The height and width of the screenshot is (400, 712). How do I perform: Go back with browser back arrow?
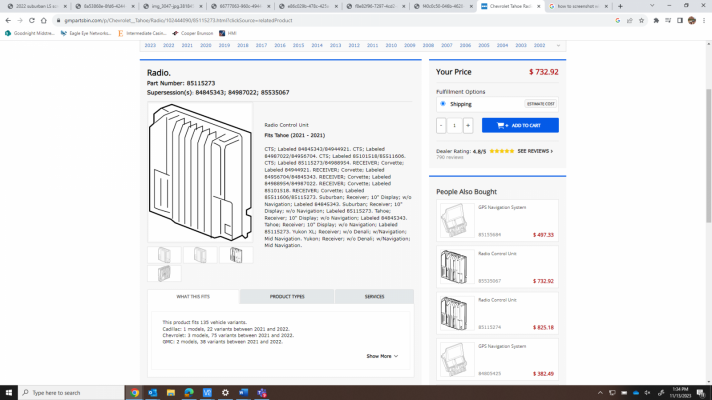click(x=8, y=20)
